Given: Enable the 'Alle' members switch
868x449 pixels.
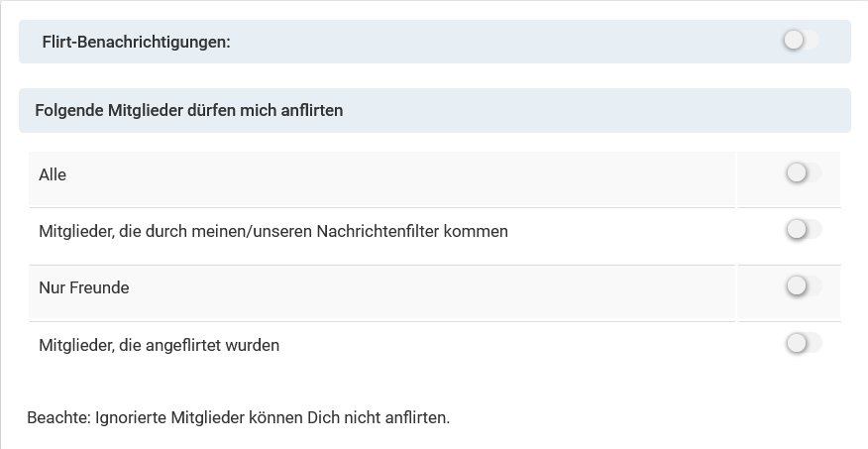Looking at the screenshot, I should pos(803,173).
